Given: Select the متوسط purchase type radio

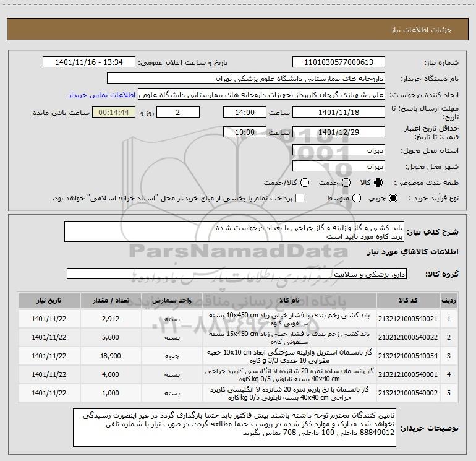Looking at the screenshot, I should (x=357, y=198).
